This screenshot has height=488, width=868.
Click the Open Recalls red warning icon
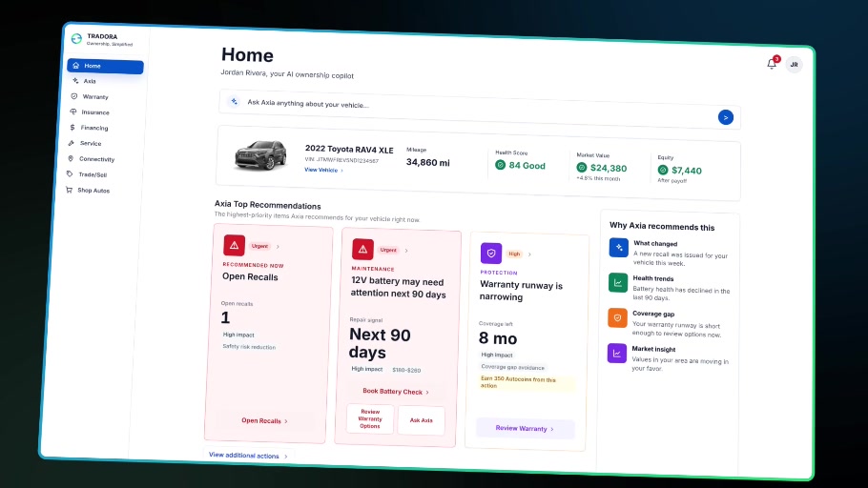click(234, 245)
